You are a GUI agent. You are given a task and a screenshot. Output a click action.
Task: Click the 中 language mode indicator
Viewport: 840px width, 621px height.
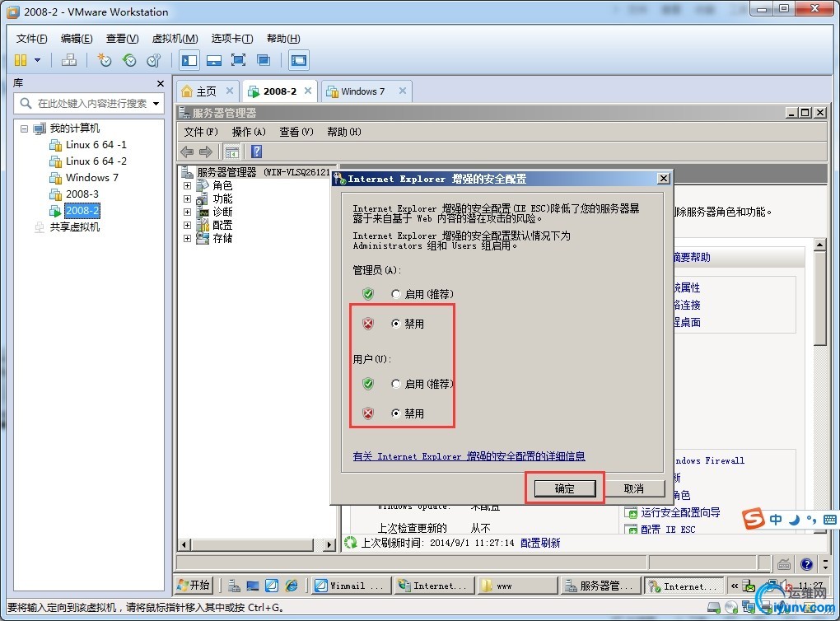click(776, 519)
